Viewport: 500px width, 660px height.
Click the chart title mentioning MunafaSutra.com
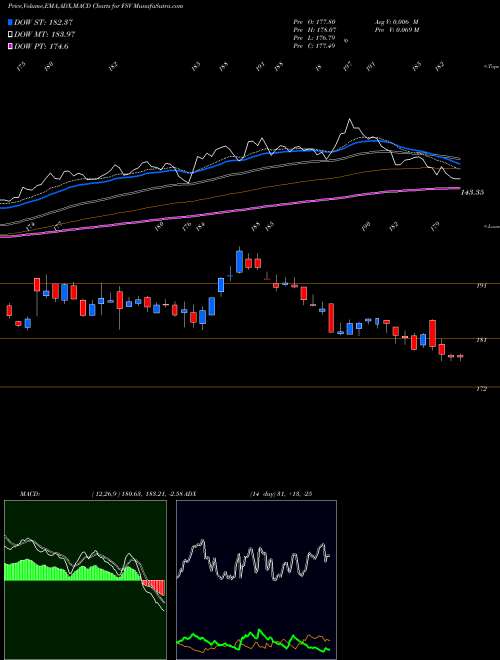[96, 6]
